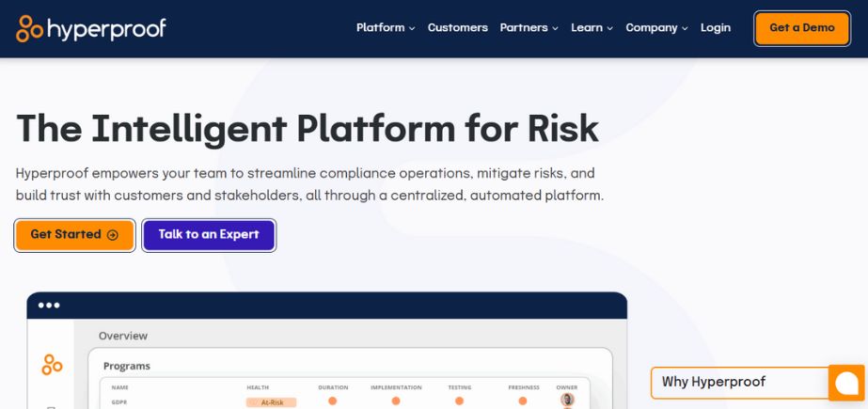Click the main headline text
This screenshot has width=868, height=409.
[x=308, y=129]
